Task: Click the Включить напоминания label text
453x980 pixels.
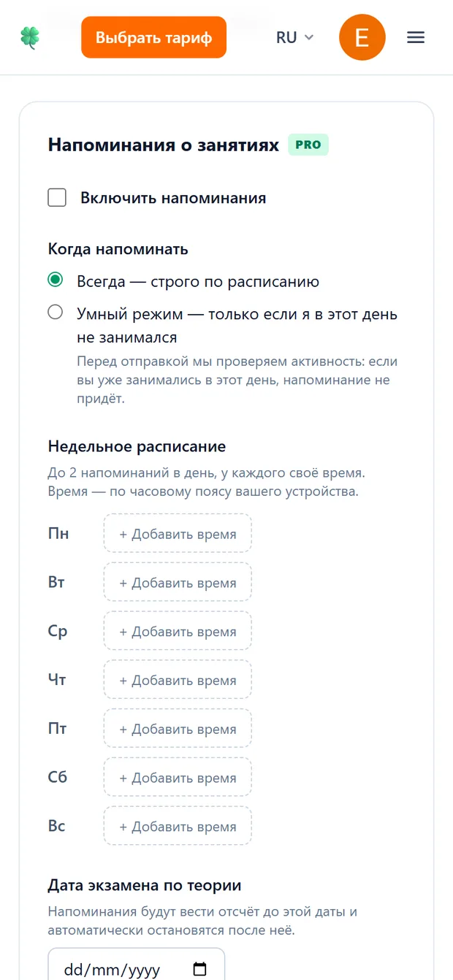Action: click(173, 198)
